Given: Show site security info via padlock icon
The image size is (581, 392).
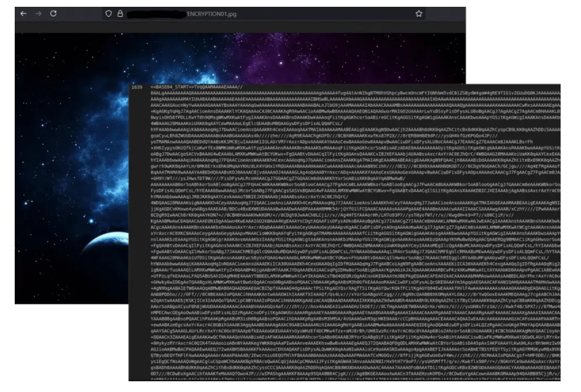Looking at the screenshot, I should 120,14.
